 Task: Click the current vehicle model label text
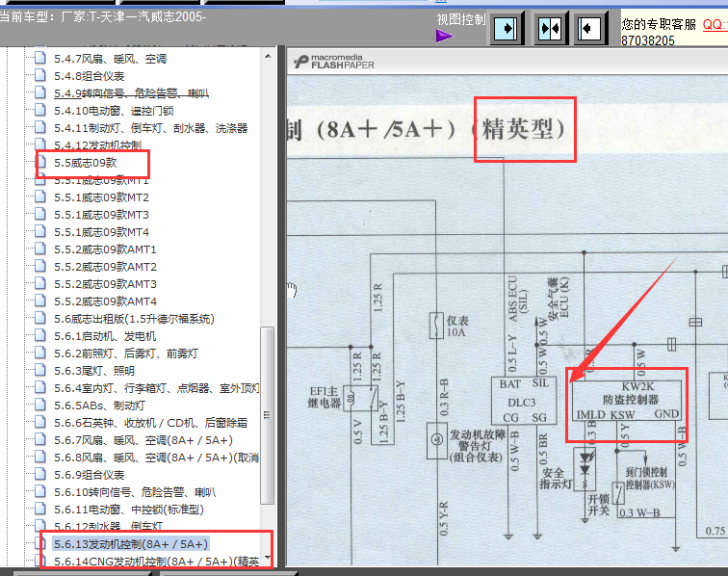[x=103, y=17]
